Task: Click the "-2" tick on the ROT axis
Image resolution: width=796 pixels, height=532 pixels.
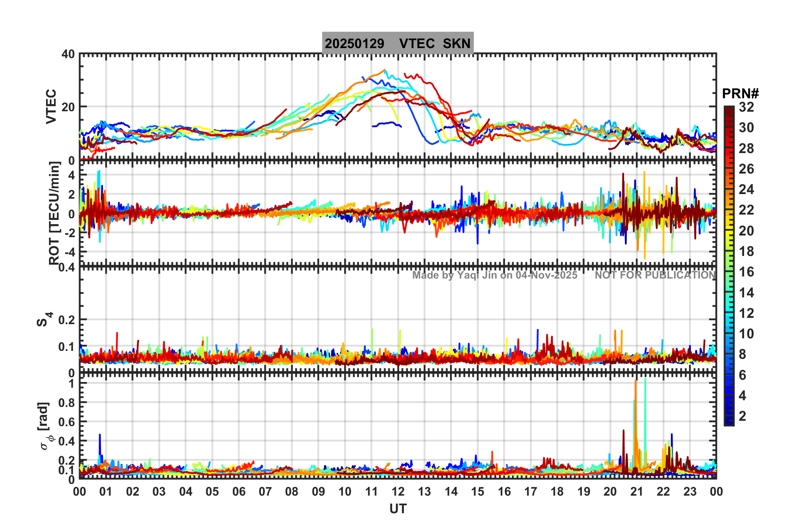Action: 69,233
